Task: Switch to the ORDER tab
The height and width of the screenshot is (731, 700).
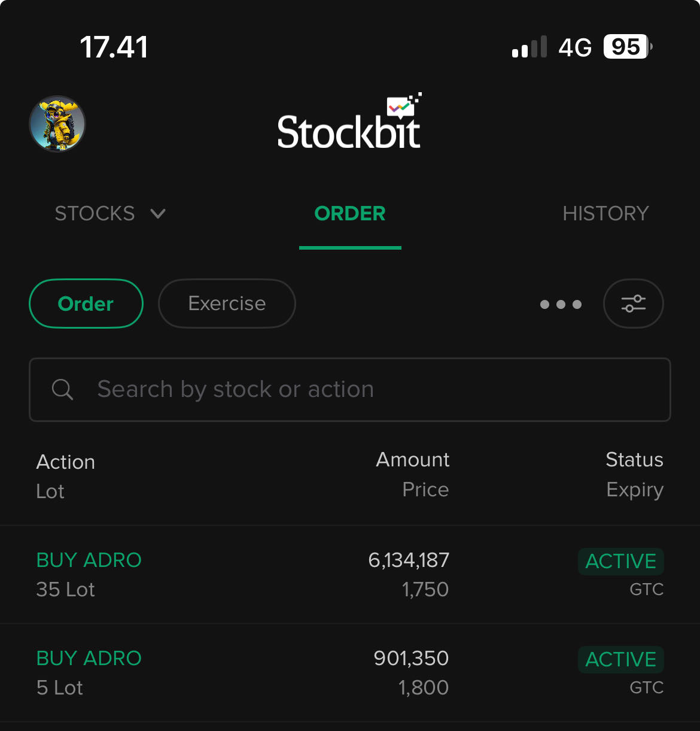Action: click(x=350, y=214)
